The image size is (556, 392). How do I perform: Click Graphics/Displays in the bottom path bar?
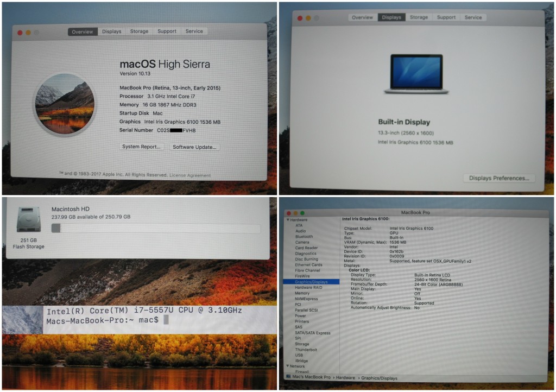tap(379, 378)
